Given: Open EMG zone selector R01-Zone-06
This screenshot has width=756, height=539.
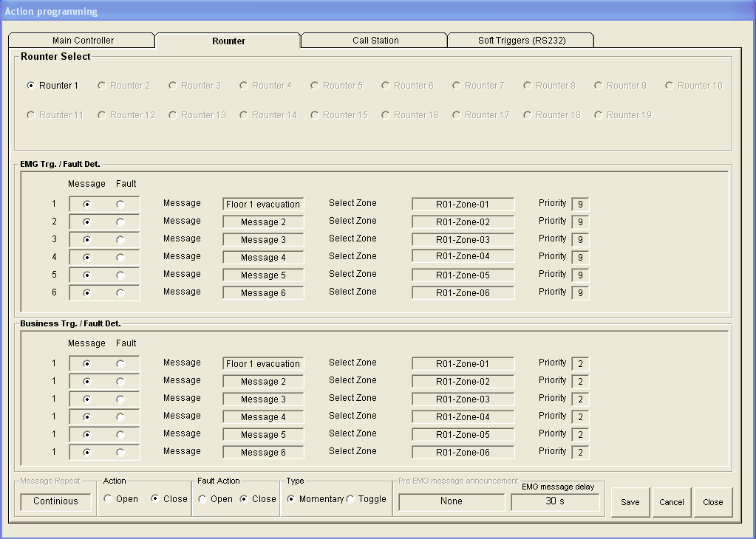Looking at the screenshot, I should (x=463, y=293).
